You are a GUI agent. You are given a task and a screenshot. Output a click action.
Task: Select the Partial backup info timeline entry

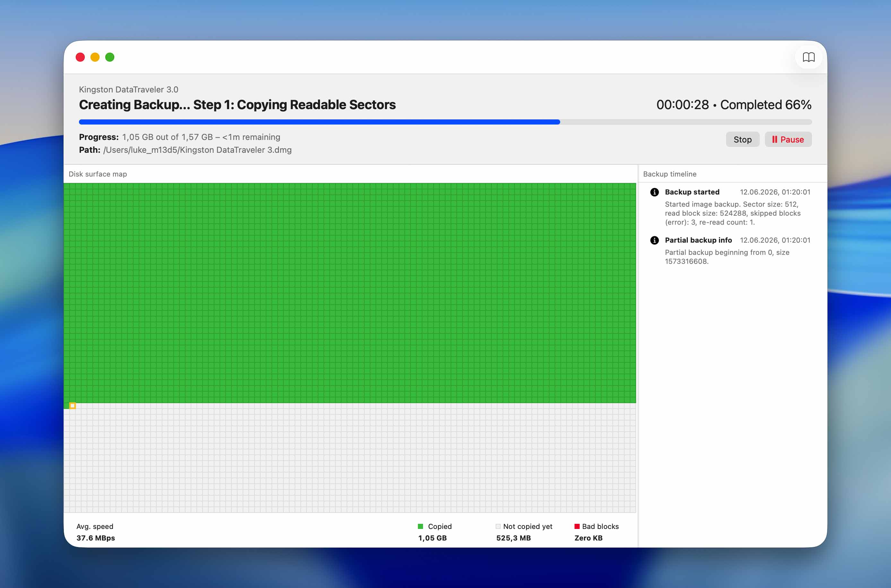coord(730,250)
